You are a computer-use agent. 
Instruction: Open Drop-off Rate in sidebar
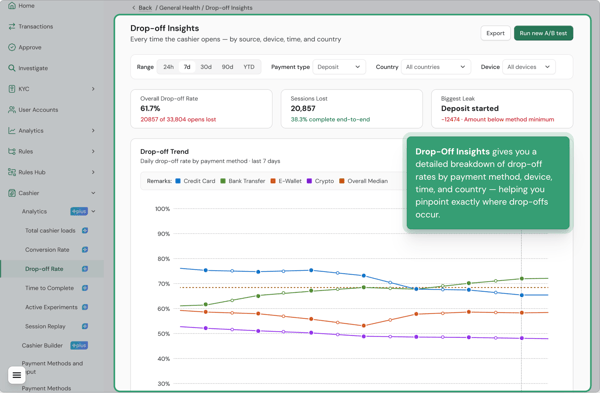(x=52, y=269)
